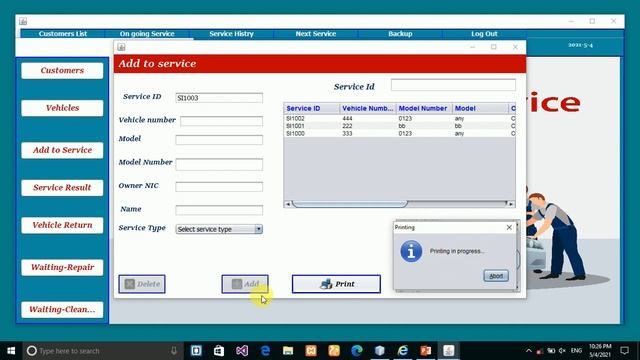Open the Service Result section
The width and height of the screenshot is (640, 360).
pyautogui.click(x=62, y=188)
